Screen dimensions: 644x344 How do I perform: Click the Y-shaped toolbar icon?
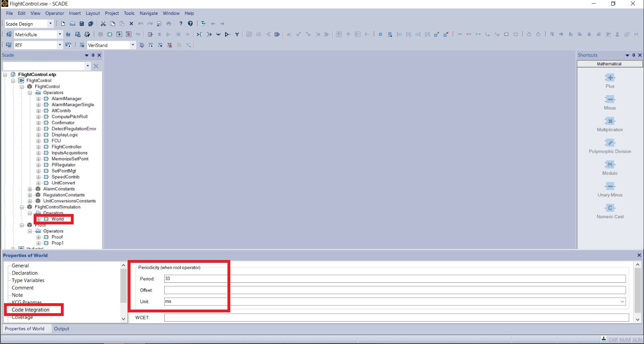(x=237, y=34)
